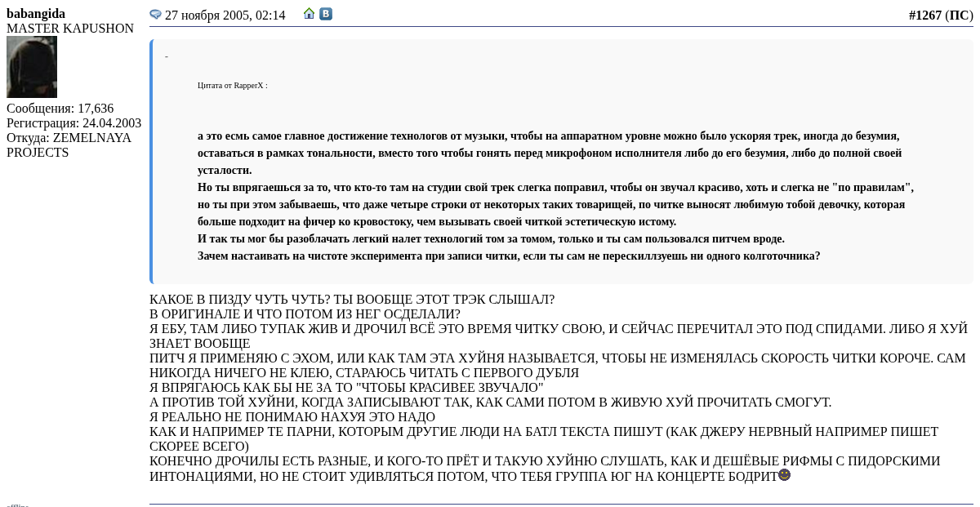This screenshot has height=507, width=980.
Task: Click the smiley emoticon ending the post
Action: click(784, 474)
